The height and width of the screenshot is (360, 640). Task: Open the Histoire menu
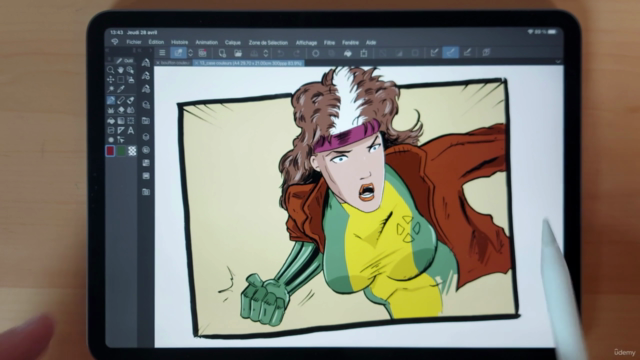click(x=180, y=42)
